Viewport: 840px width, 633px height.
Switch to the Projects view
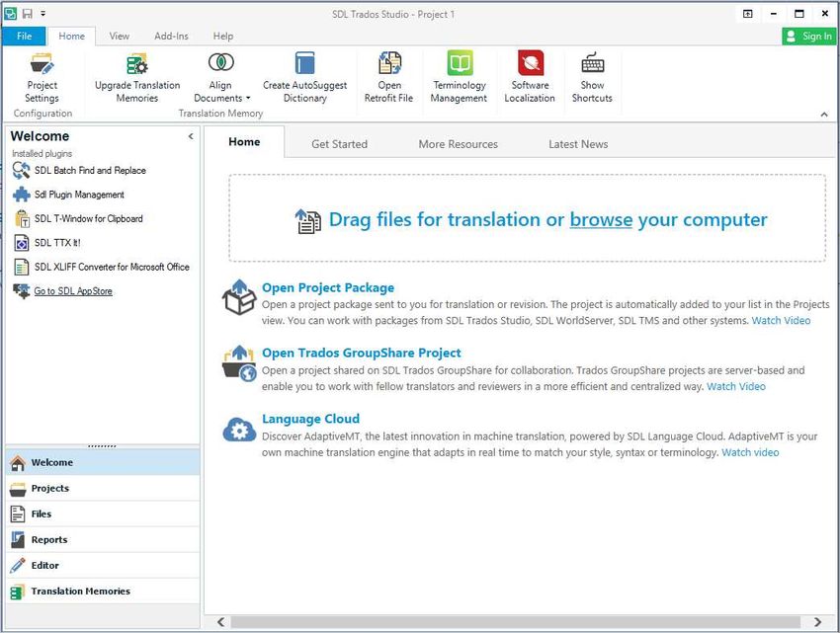[x=103, y=488]
